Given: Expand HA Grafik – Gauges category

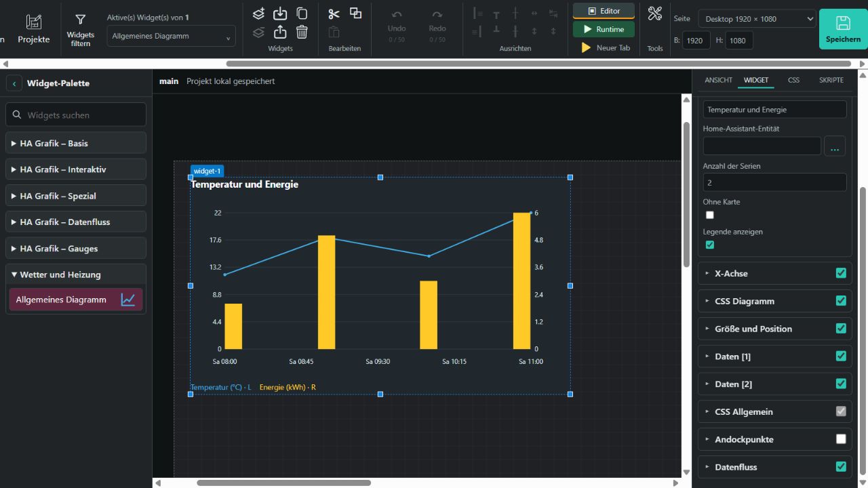Looking at the screenshot, I should coord(76,248).
